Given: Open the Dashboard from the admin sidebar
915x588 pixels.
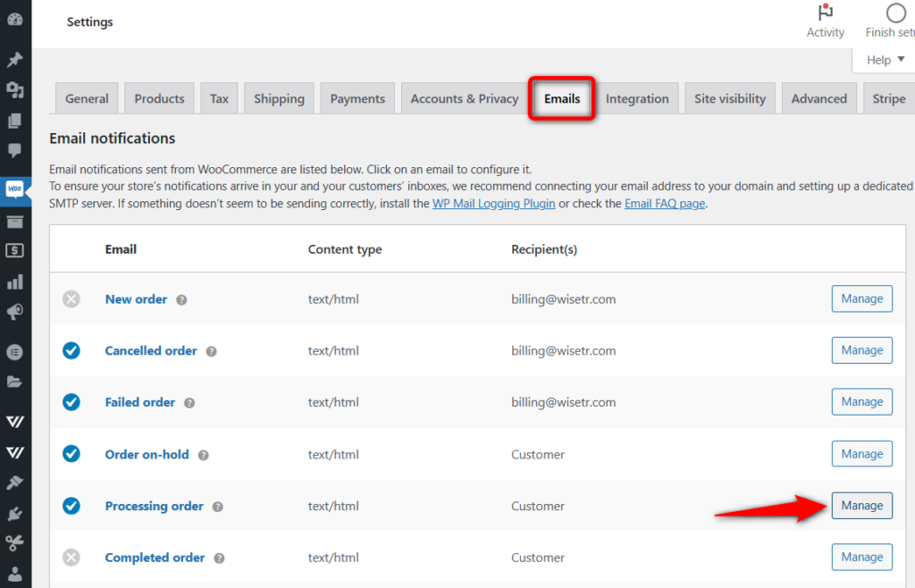Looking at the screenshot, I should point(15,18).
